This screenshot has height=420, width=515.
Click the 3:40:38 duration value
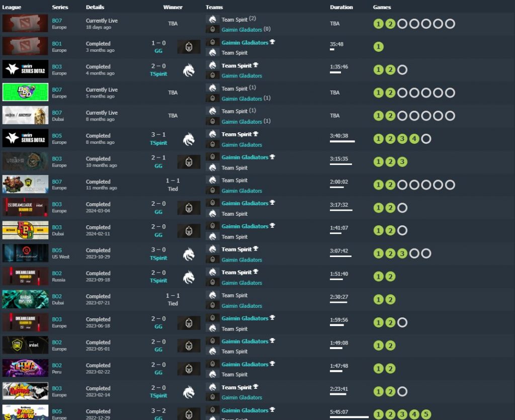coord(339,136)
